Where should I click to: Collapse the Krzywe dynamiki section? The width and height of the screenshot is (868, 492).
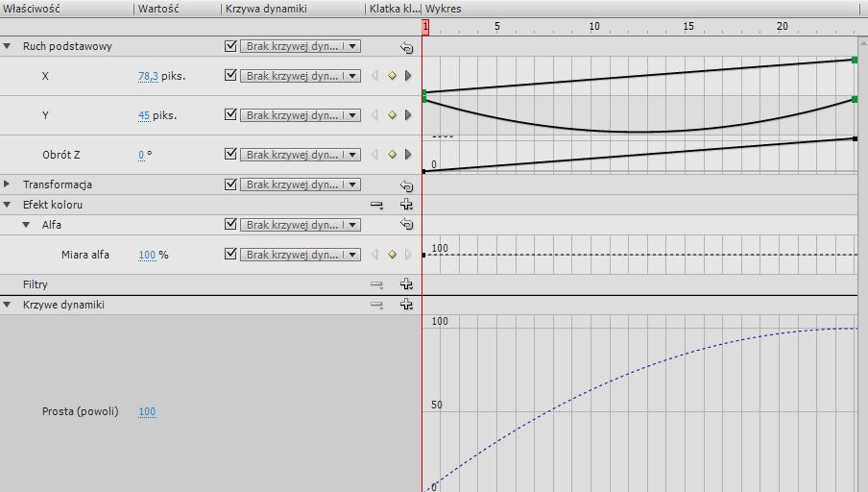pos(7,305)
